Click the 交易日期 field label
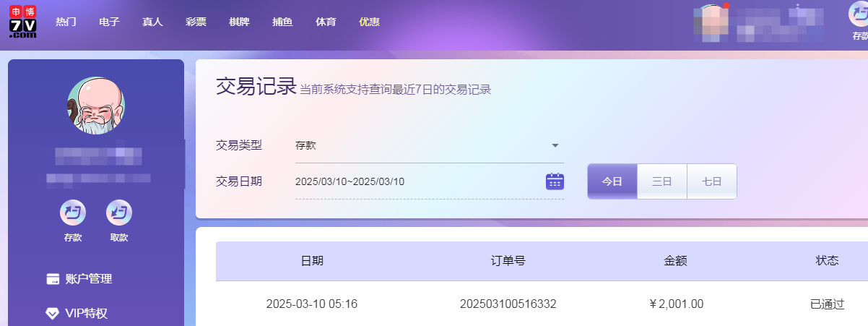The height and width of the screenshot is (326, 868). pyautogui.click(x=239, y=181)
